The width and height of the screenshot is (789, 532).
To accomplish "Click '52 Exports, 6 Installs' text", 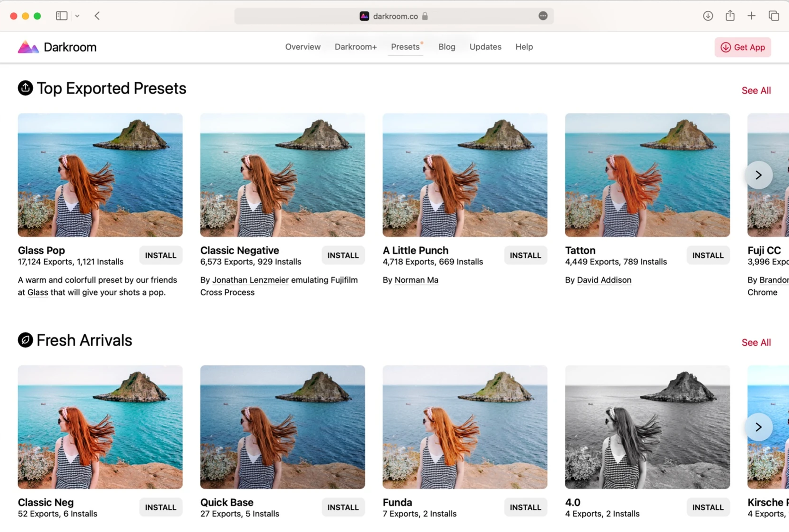I will point(58,514).
